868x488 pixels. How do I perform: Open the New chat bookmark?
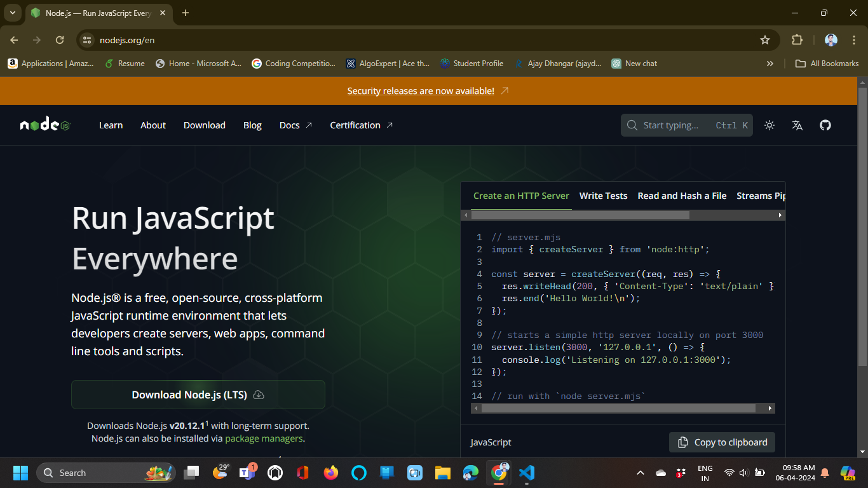[x=634, y=64]
